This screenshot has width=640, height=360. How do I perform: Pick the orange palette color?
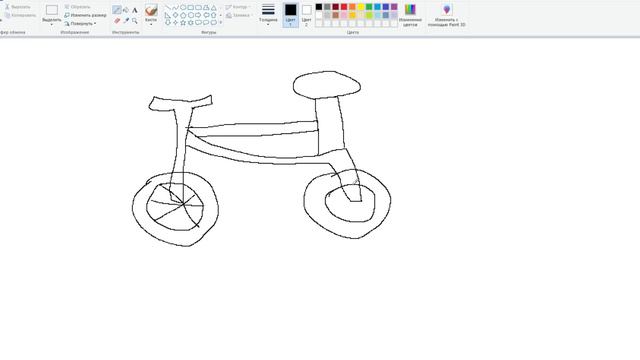coord(352,7)
